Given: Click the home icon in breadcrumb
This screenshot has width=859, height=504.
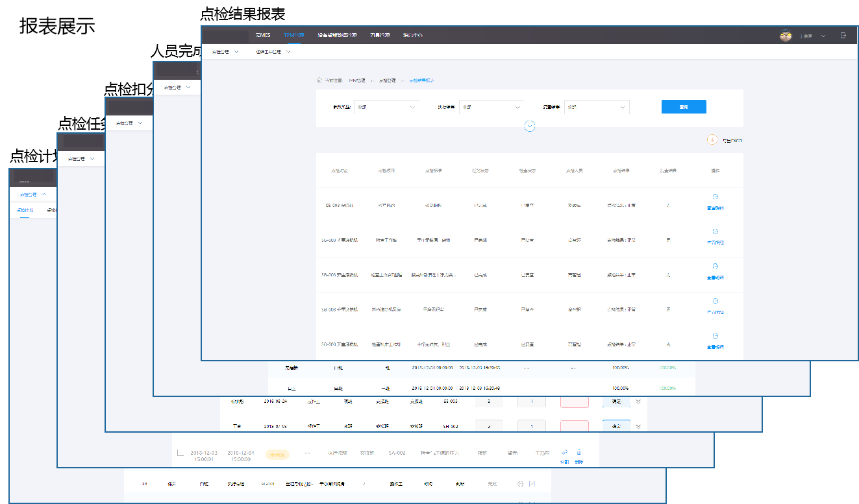Looking at the screenshot, I should [319, 80].
